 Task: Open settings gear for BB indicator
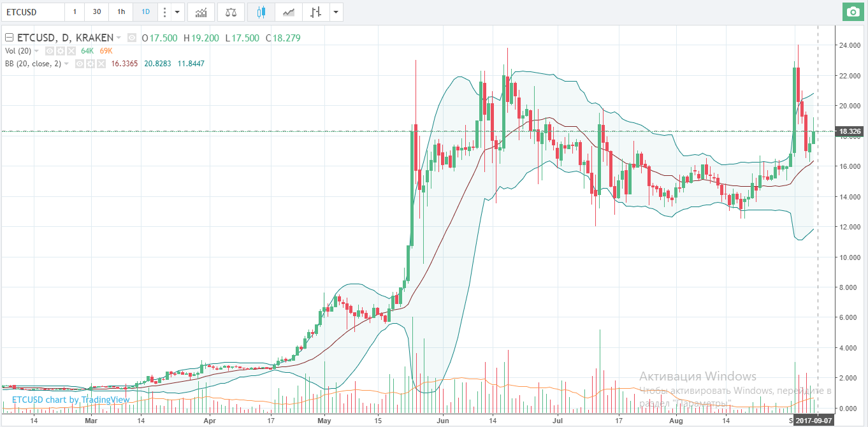[90, 64]
